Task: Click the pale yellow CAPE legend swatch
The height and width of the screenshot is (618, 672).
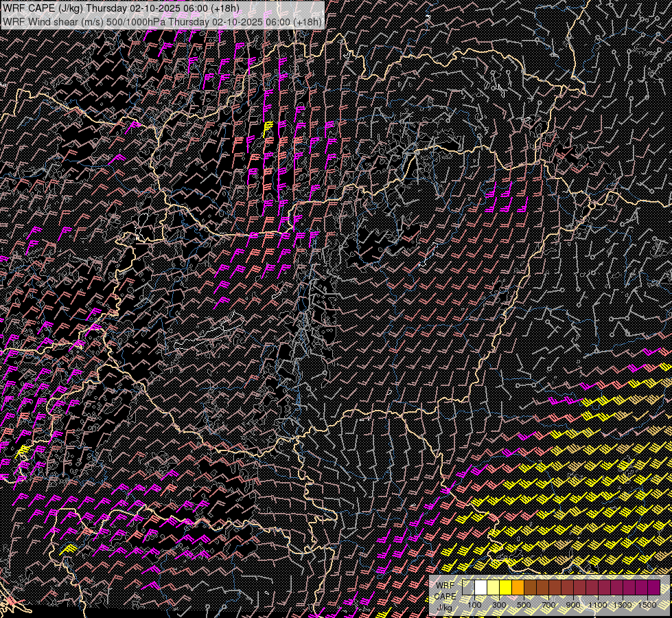Action: 493,588
